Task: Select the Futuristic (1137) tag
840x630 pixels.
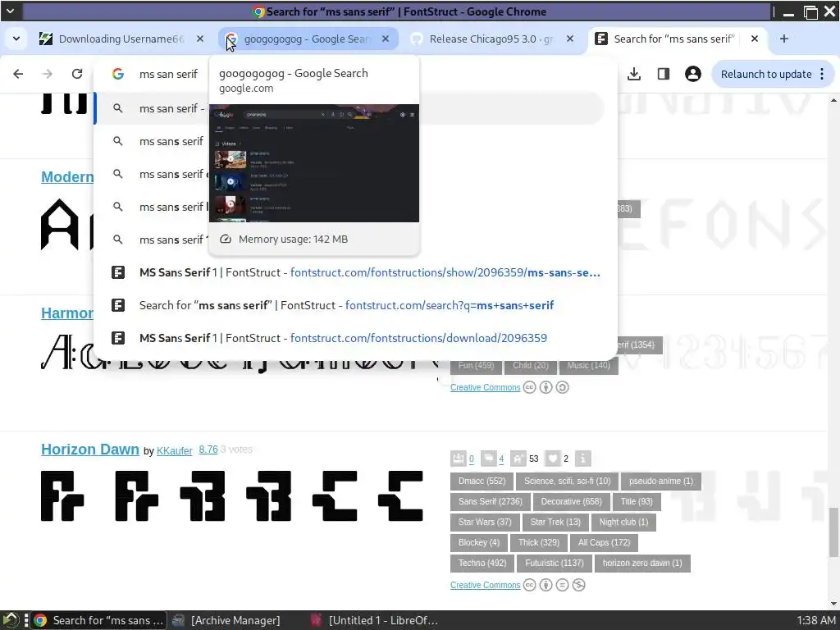Action: [x=555, y=563]
